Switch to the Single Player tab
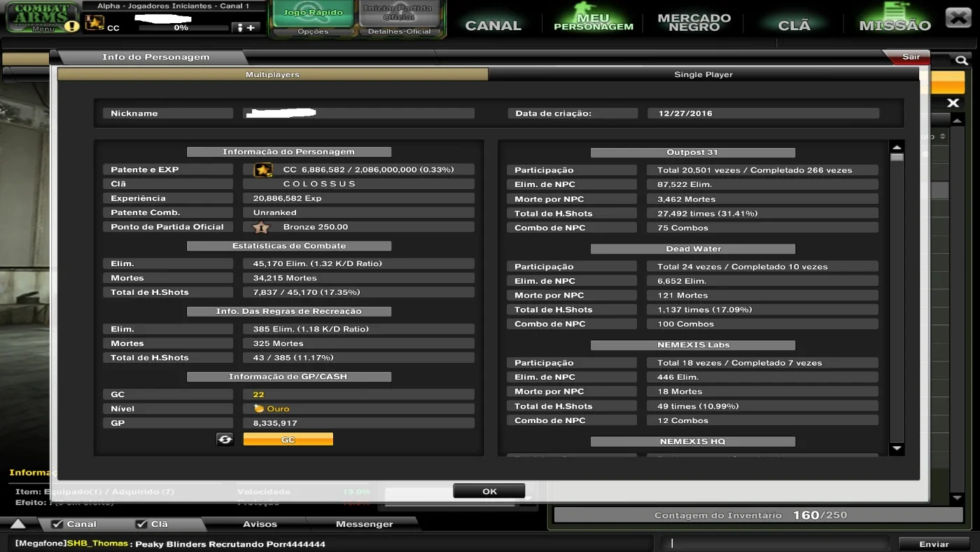Screen dimensions: 980x552 [703, 74]
